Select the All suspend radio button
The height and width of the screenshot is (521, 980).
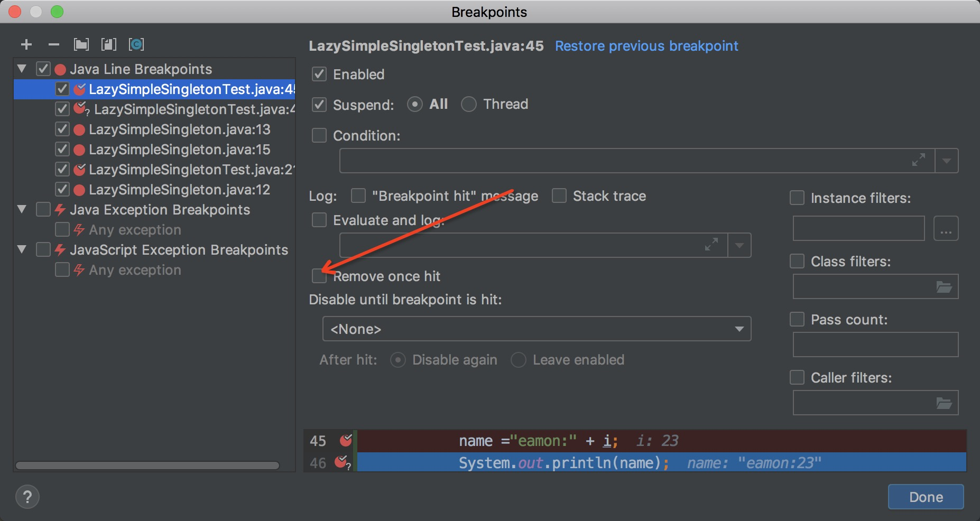415,105
